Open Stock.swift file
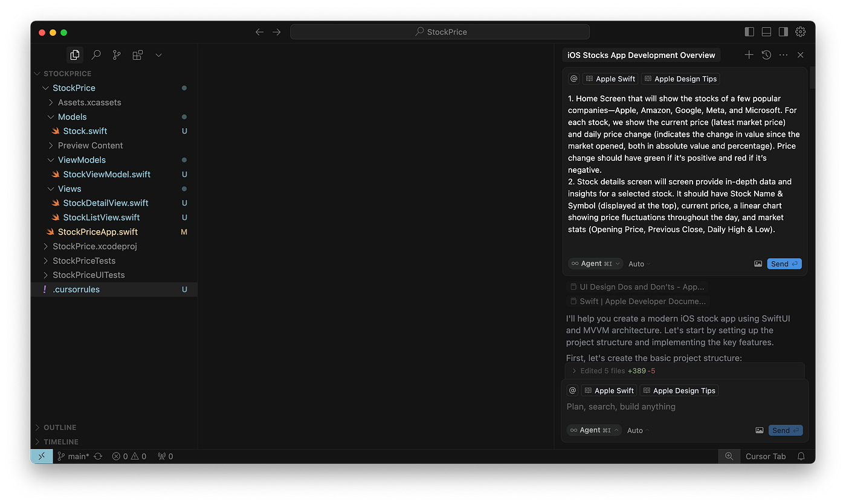The height and width of the screenshot is (504, 846). coord(114,131)
